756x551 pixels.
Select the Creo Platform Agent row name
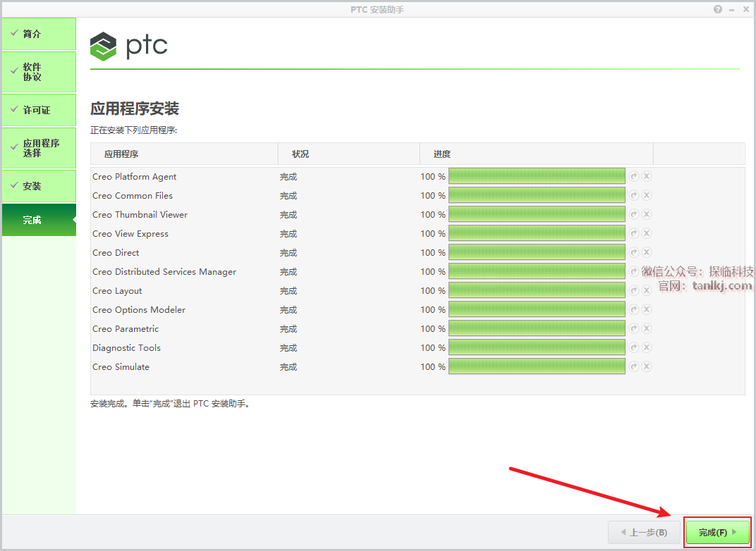[135, 177]
